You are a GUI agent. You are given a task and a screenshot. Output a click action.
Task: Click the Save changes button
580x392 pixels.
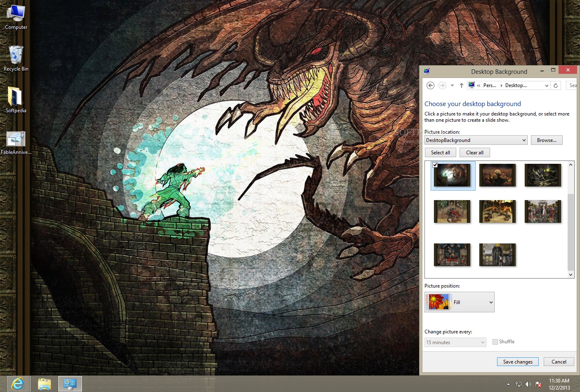point(518,362)
